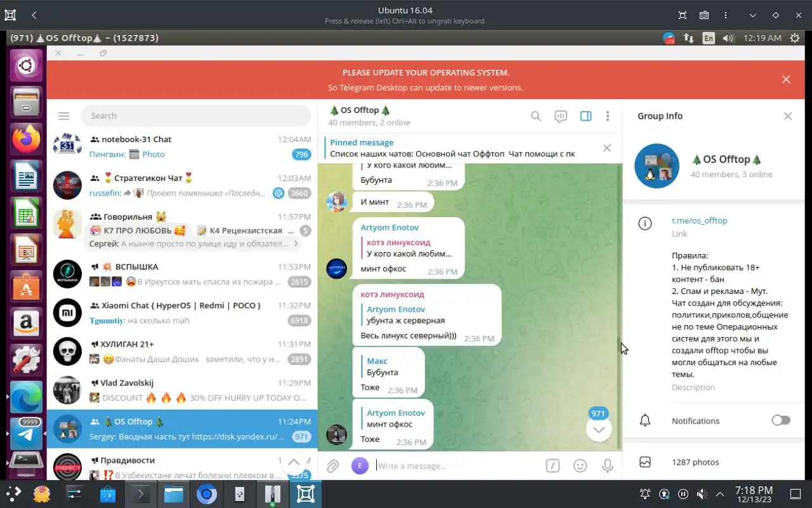Viewport: 812px width, 508px height.
Task: Open LibreOffice Calc from launcher
Action: (x=26, y=213)
